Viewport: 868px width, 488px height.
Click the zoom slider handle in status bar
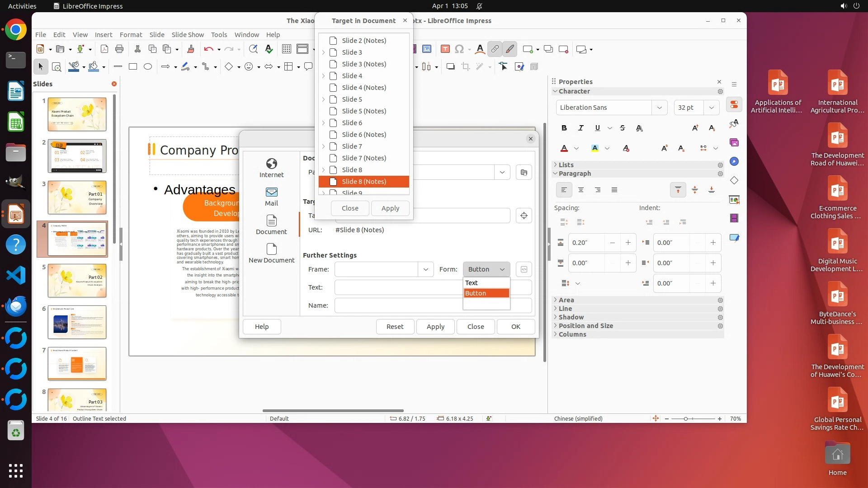click(685, 419)
